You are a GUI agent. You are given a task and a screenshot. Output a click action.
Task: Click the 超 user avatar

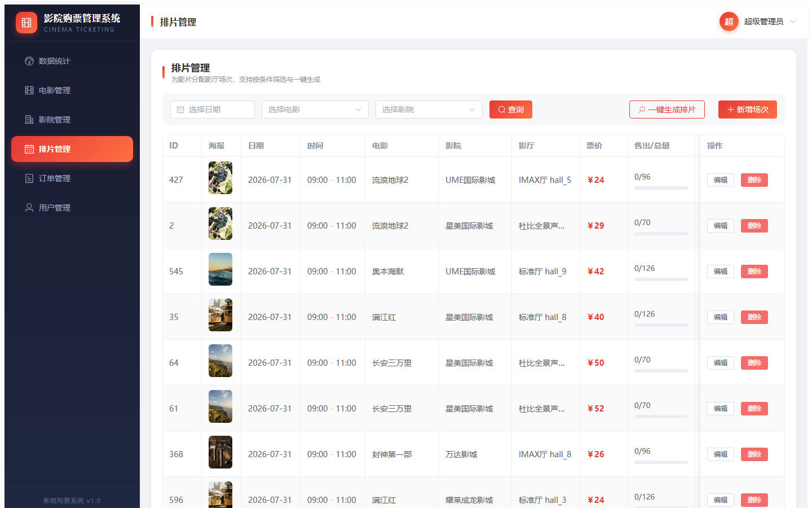click(x=729, y=21)
